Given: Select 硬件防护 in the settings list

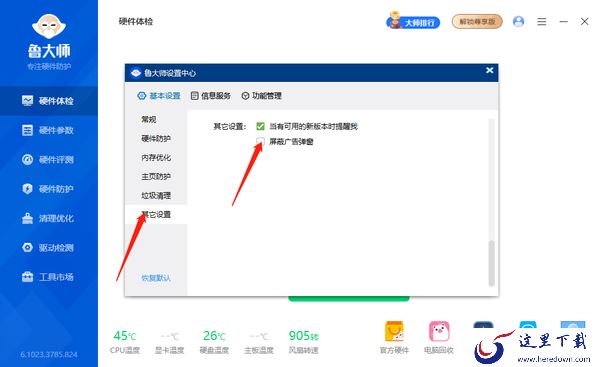Looking at the screenshot, I should [156, 139].
